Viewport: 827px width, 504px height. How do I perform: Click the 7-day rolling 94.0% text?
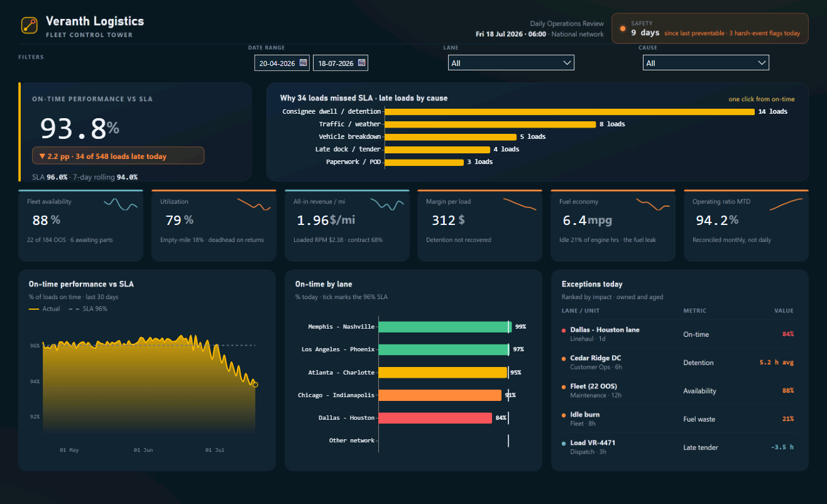click(104, 177)
